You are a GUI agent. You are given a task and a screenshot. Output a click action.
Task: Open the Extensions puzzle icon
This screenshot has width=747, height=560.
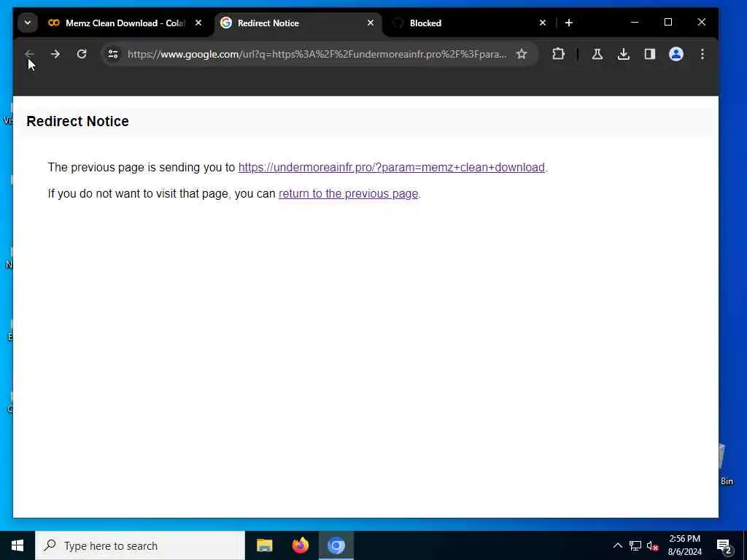pyautogui.click(x=558, y=54)
